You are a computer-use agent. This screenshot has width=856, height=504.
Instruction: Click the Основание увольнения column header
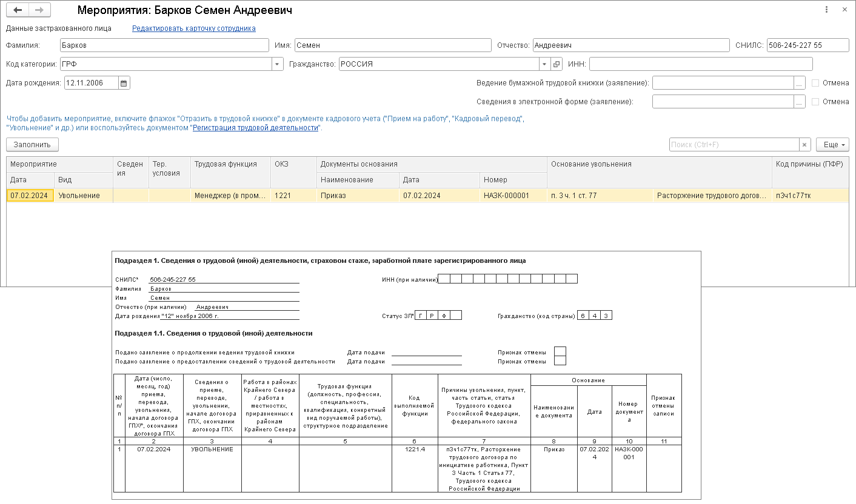coord(660,172)
